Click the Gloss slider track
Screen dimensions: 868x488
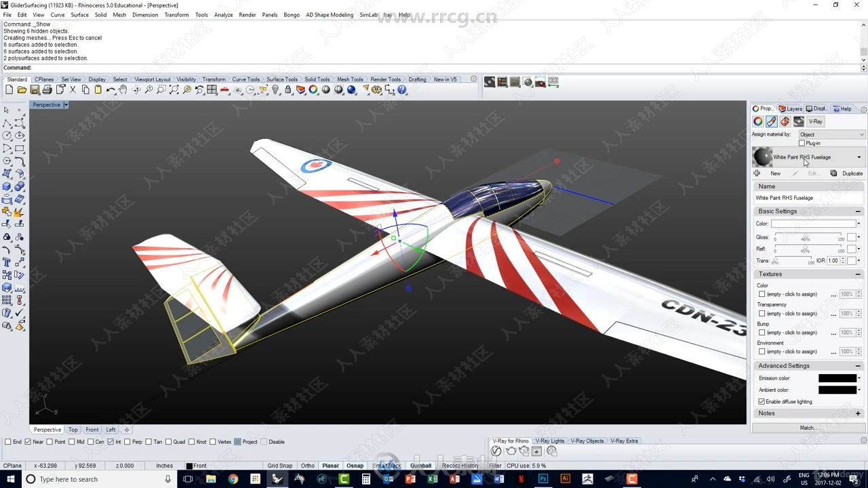[x=809, y=235]
